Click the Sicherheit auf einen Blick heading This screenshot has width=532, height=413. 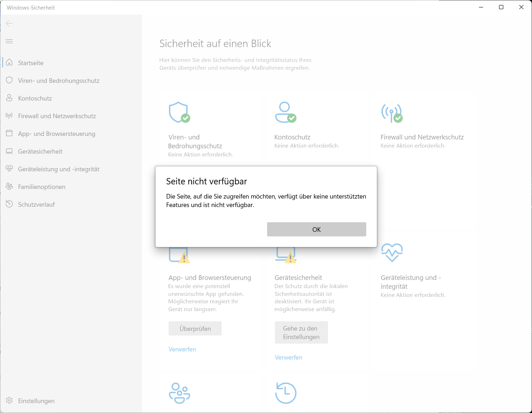(215, 44)
